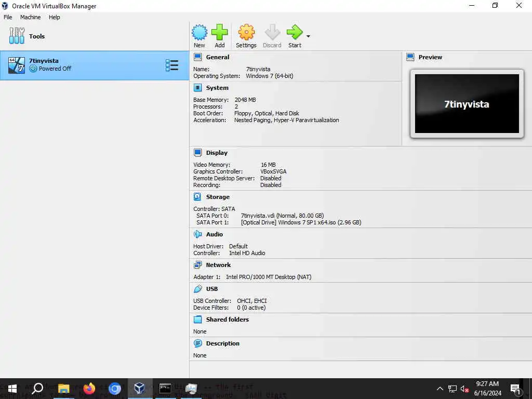Click the OHCI, EHCI USB controller value
Image resolution: width=532 pixels, height=399 pixels.
[252, 301]
